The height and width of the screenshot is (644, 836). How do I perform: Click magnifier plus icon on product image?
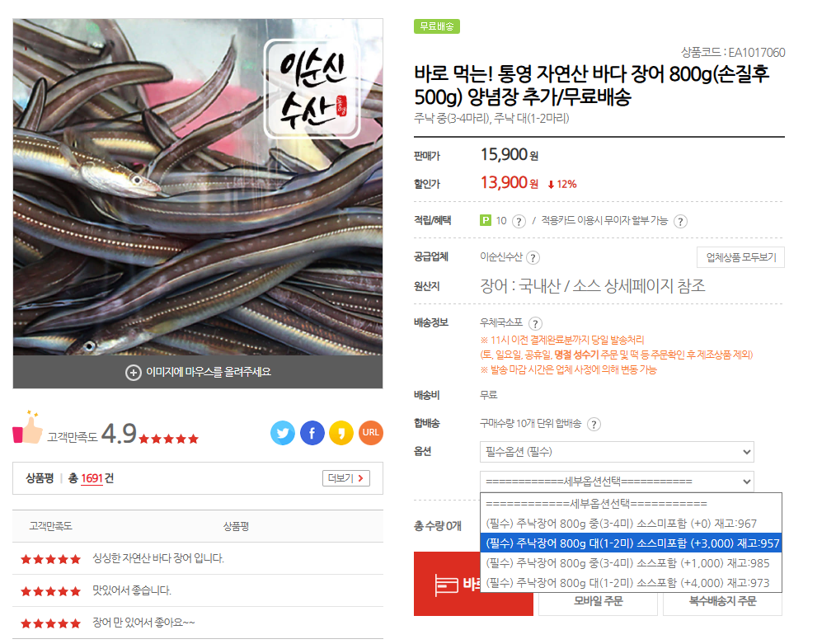(134, 372)
